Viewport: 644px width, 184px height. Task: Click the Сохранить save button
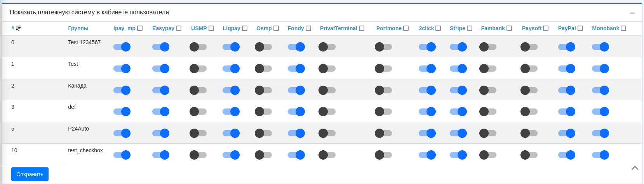30,174
